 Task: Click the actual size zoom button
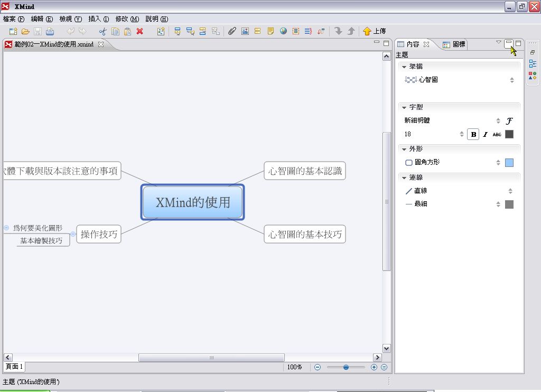point(384,367)
